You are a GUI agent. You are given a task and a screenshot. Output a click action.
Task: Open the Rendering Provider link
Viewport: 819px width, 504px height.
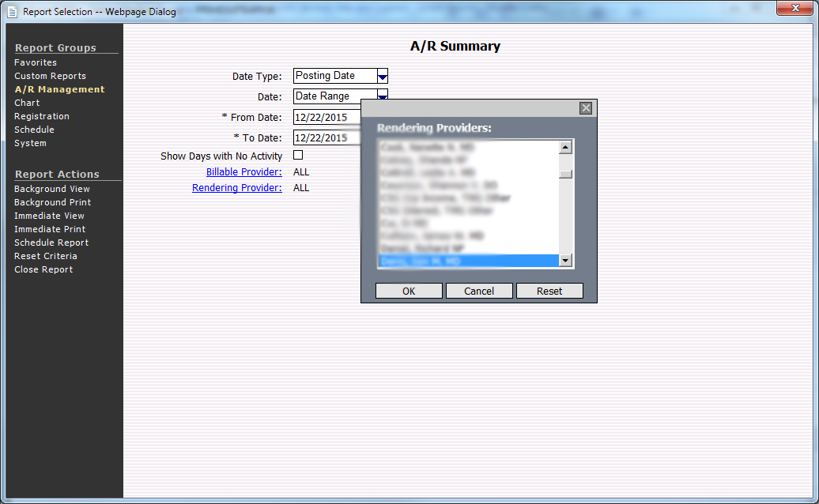point(237,188)
